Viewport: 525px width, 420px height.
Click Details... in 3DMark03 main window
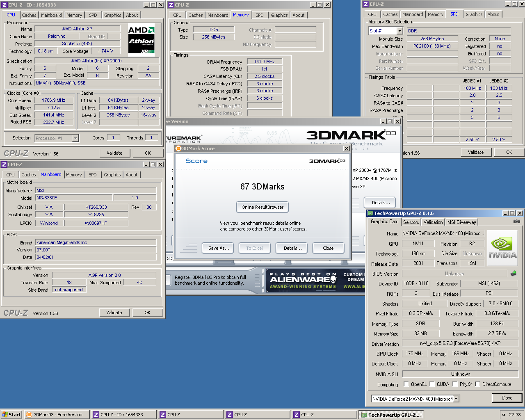click(x=380, y=203)
